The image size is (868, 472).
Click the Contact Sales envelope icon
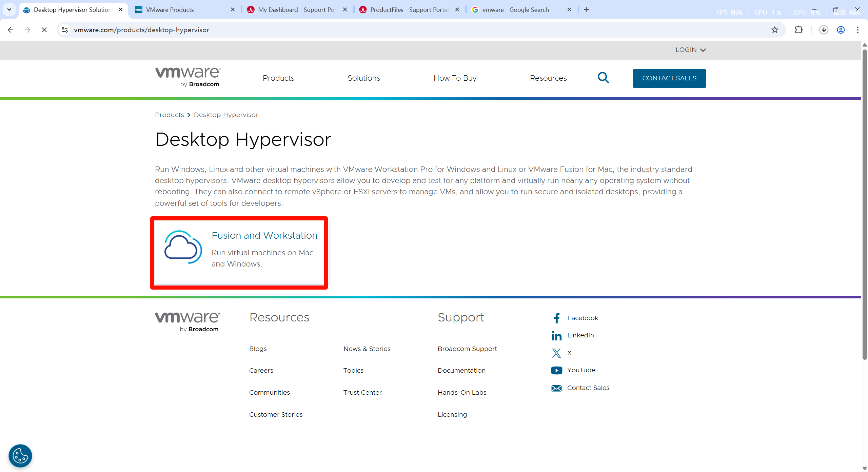point(556,388)
